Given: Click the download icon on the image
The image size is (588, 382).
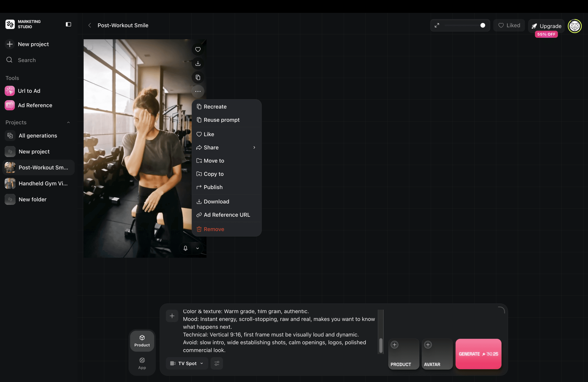Looking at the screenshot, I should [x=198, y=63].
